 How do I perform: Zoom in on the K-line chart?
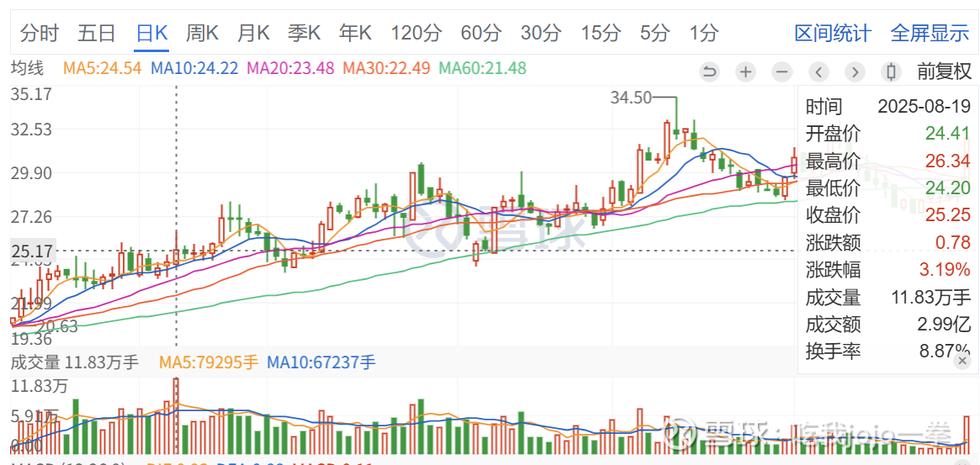[746, 71]
